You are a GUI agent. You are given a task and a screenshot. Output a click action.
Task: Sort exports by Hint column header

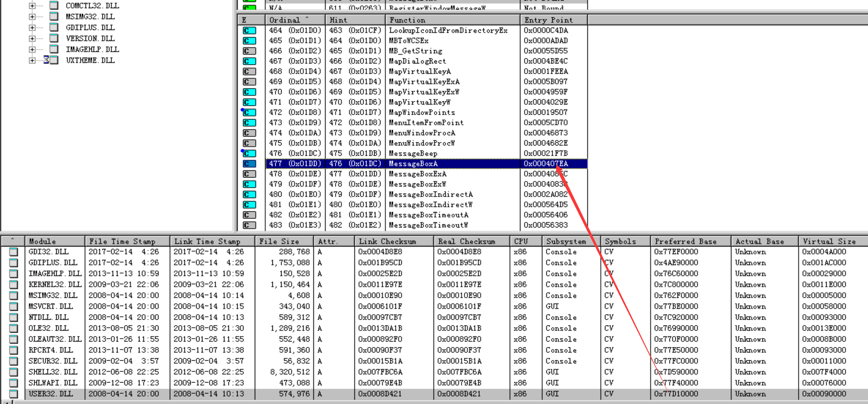pos(355,20)
